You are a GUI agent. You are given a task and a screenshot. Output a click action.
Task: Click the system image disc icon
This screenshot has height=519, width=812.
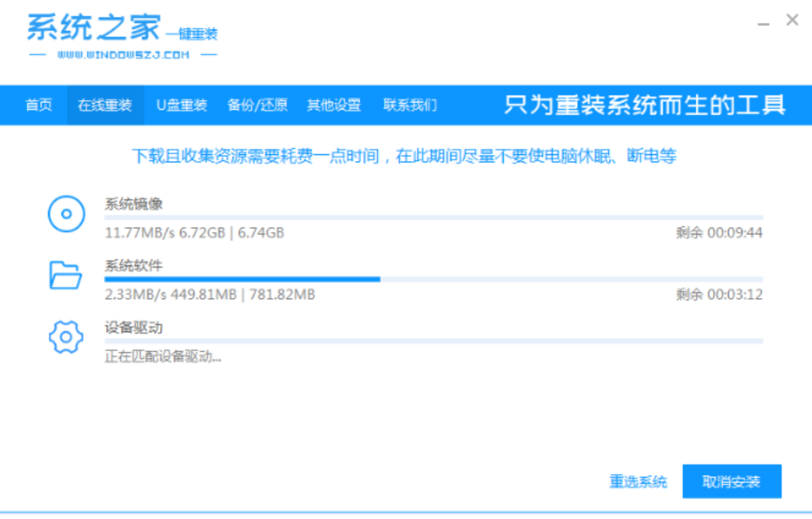[67, 215]
